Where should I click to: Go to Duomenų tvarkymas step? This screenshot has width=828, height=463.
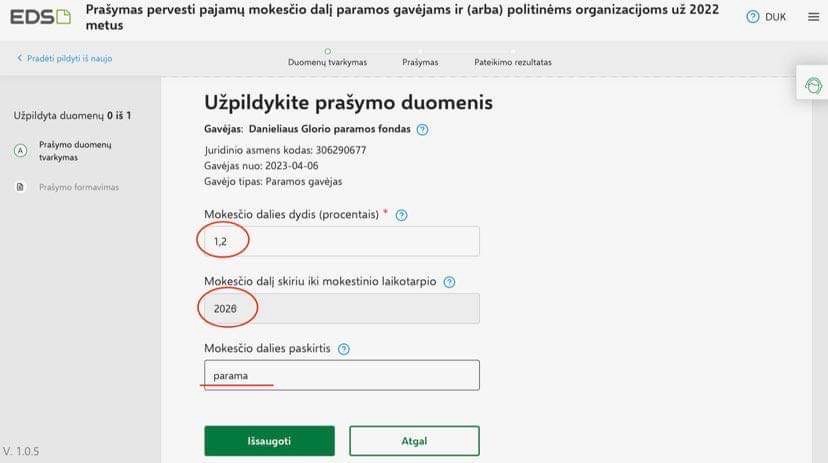pos(327,61)
